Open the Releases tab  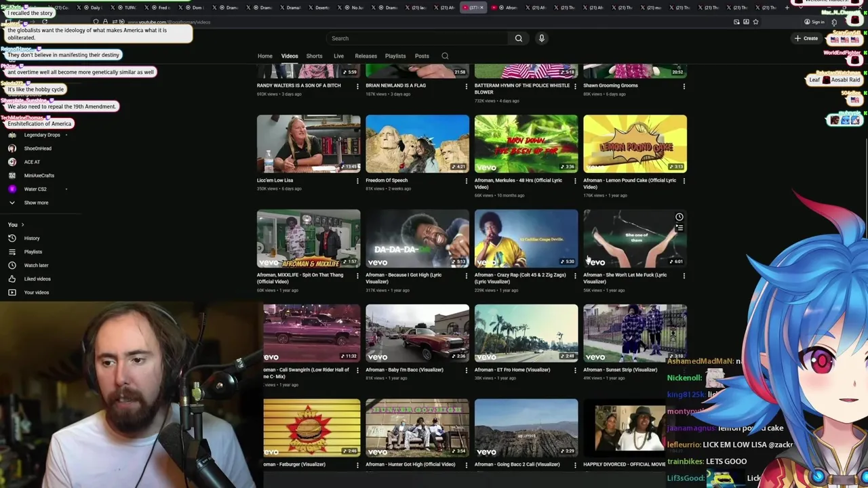(366, 56)
